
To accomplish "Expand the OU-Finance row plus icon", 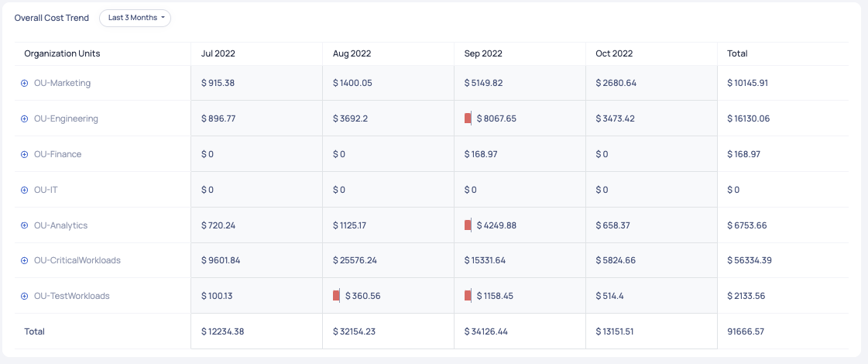I will (25, 155).
